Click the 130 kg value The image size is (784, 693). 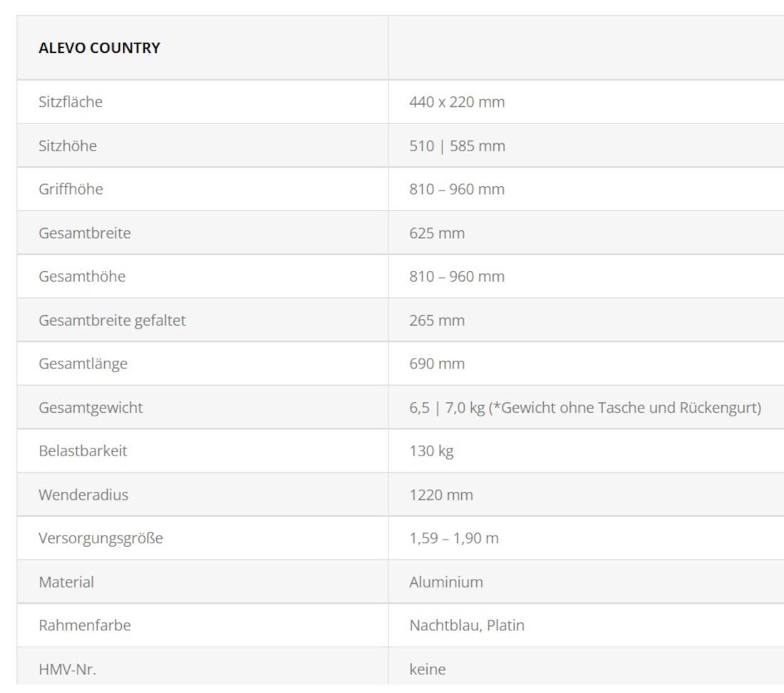coord(431,451)
